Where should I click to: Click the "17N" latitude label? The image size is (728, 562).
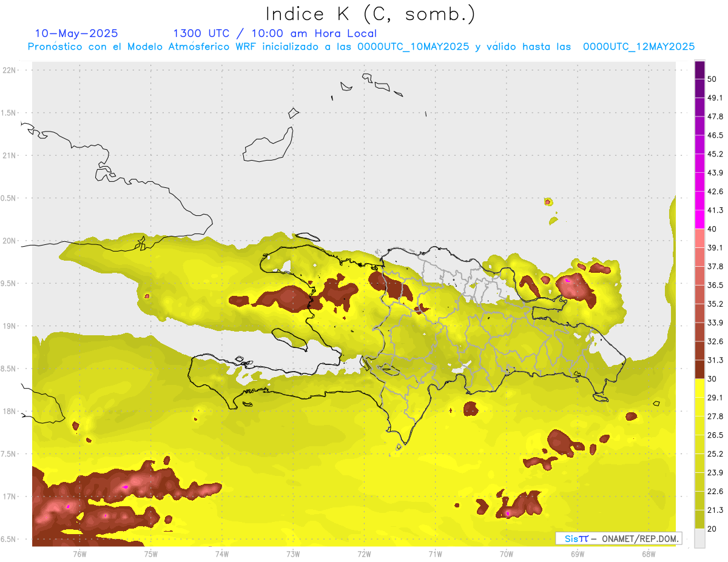pos(9,497)
